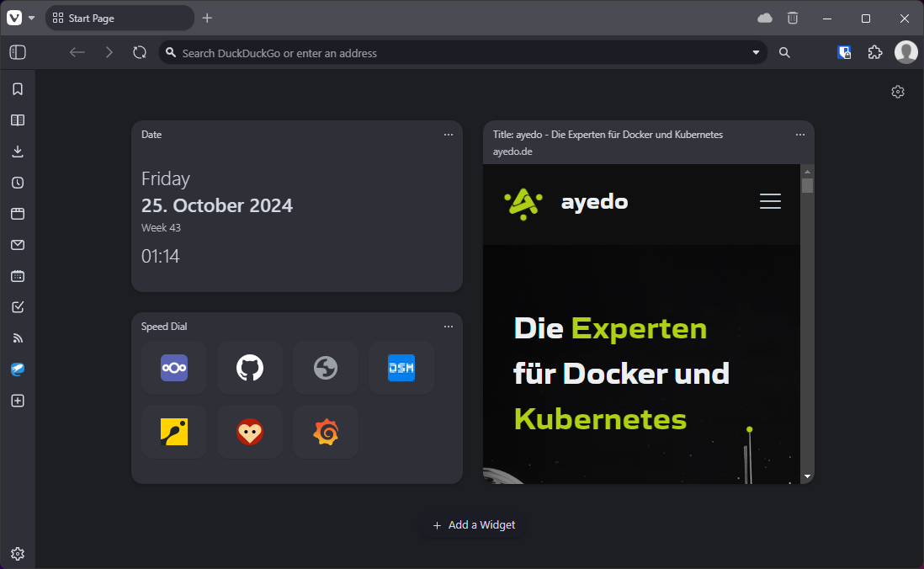Open the Feeds panel RSS icon
924x569 pixels.
[x=18, y=338]
